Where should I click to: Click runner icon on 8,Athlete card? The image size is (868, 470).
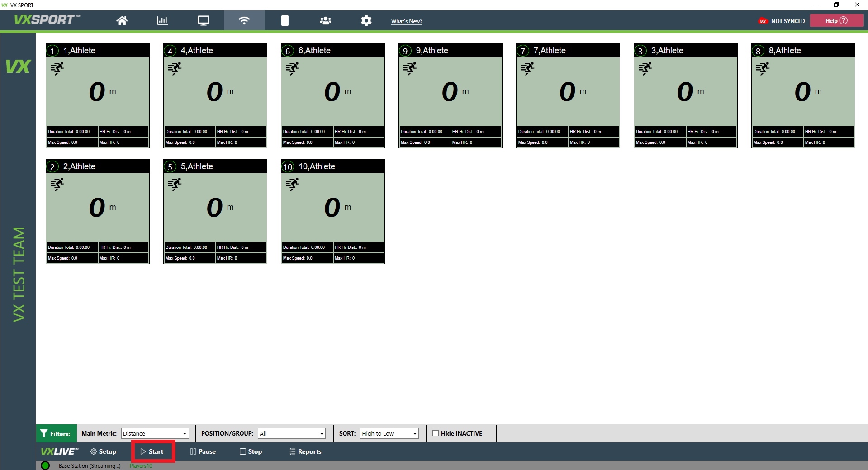pos(763,69)
